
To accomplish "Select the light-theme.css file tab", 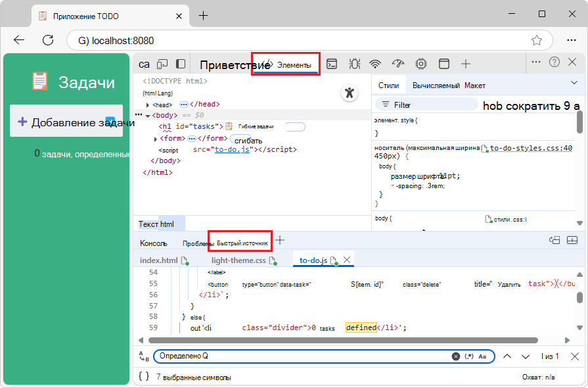I will click(x=238, y=260).
